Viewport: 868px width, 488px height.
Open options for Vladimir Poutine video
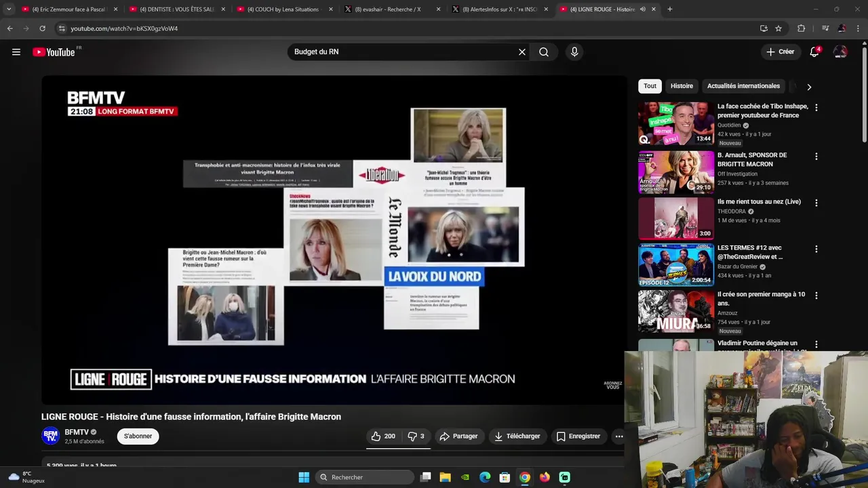tap(816, 344)
